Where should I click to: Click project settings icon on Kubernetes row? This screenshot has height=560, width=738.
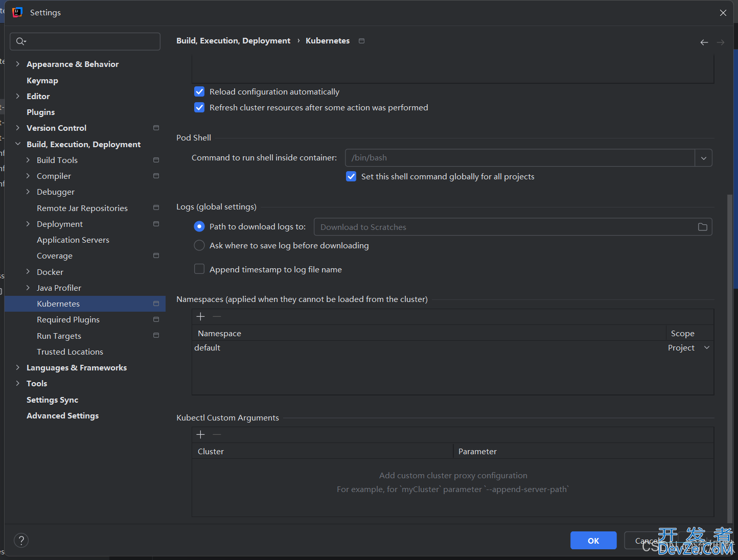(156, 304)
